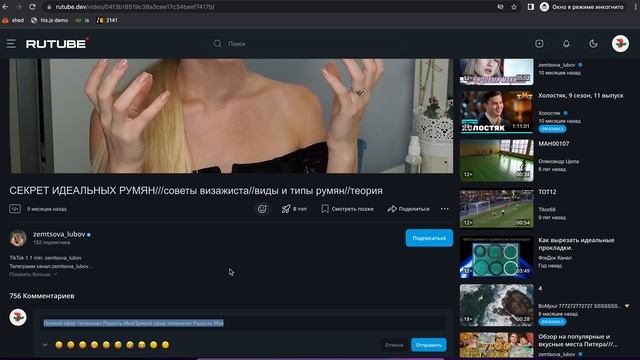This screenshot has height=360, width=640.
Task: Click the 'Отправить' send button
Action: tap(429, 345)
